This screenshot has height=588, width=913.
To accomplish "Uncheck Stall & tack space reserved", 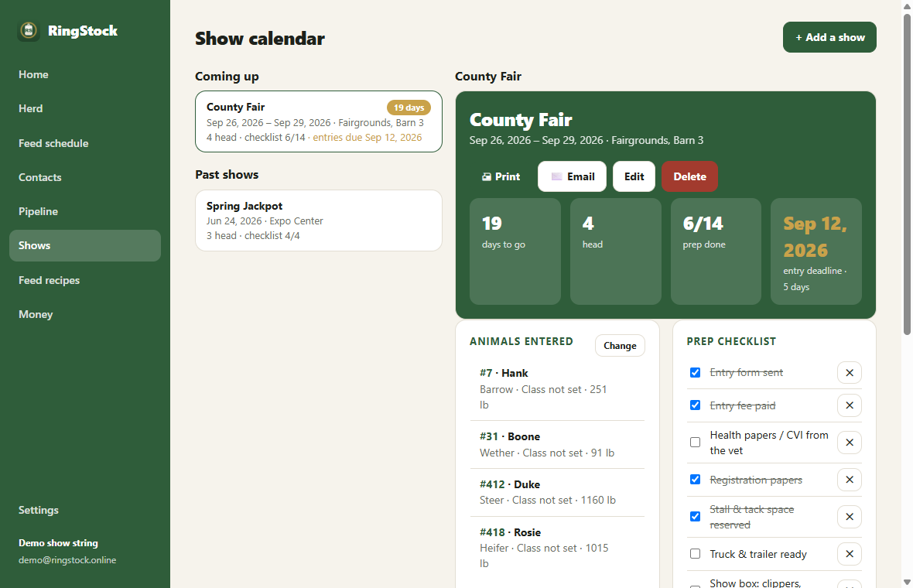I will [x=696, y=516].
